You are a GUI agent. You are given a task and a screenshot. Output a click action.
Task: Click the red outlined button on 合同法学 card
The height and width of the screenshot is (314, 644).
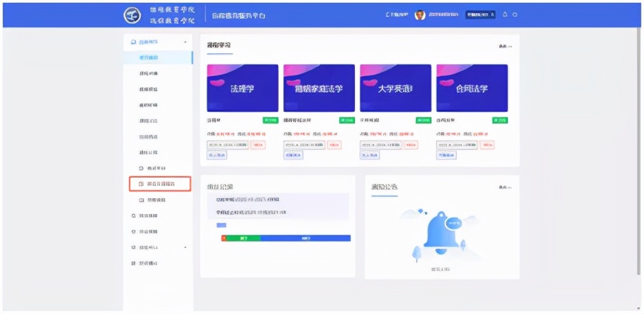click(x=487, y=145)
